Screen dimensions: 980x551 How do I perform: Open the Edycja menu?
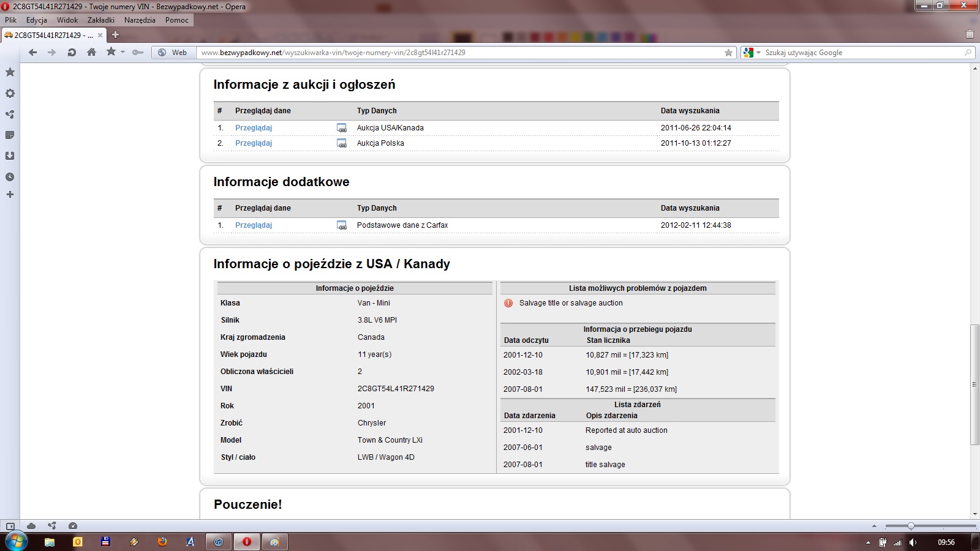[x=36, y=20]
